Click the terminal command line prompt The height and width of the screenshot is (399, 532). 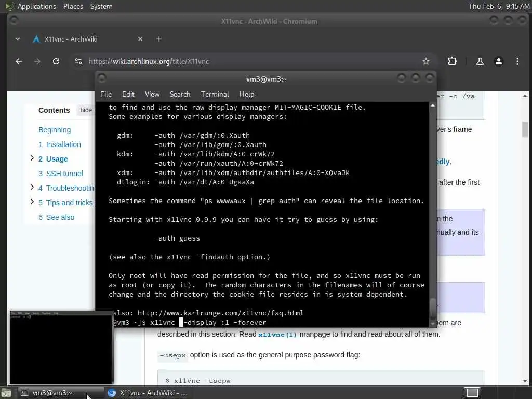pos(190,322)
